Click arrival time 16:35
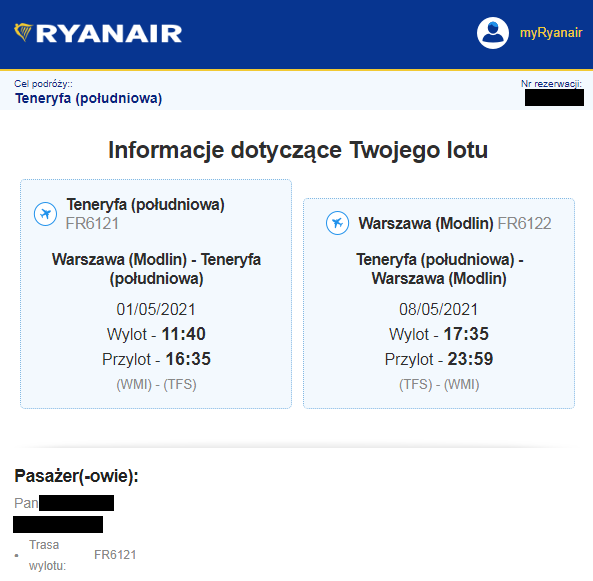 coord(188,359)
